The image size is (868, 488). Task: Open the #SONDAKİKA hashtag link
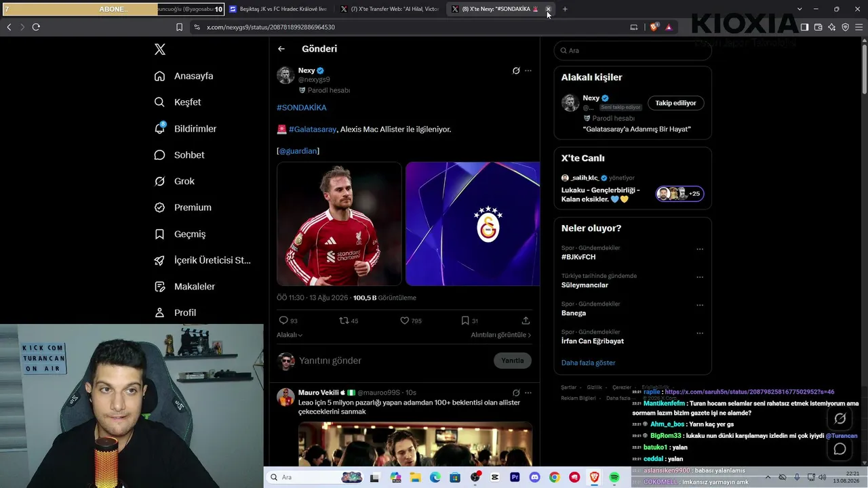302,108
